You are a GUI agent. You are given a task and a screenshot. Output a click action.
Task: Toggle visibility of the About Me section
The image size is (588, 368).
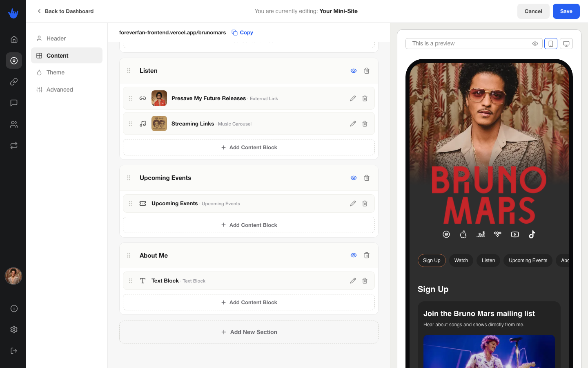pyautogui.click(x=354, y=255)
